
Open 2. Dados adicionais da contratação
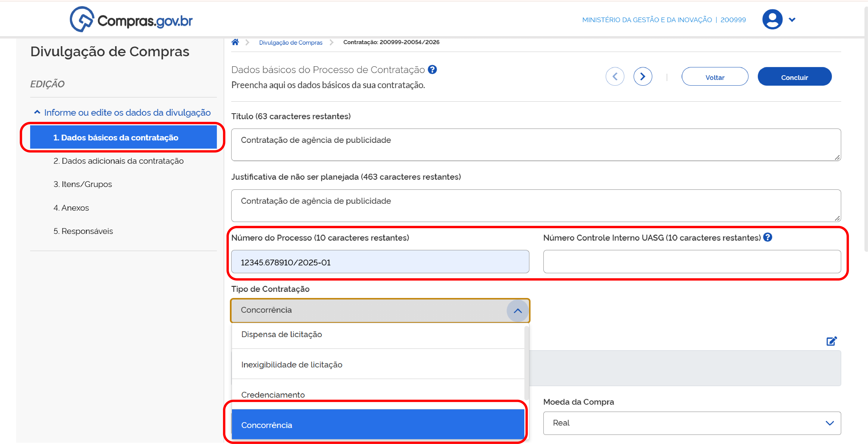(119, 161)
